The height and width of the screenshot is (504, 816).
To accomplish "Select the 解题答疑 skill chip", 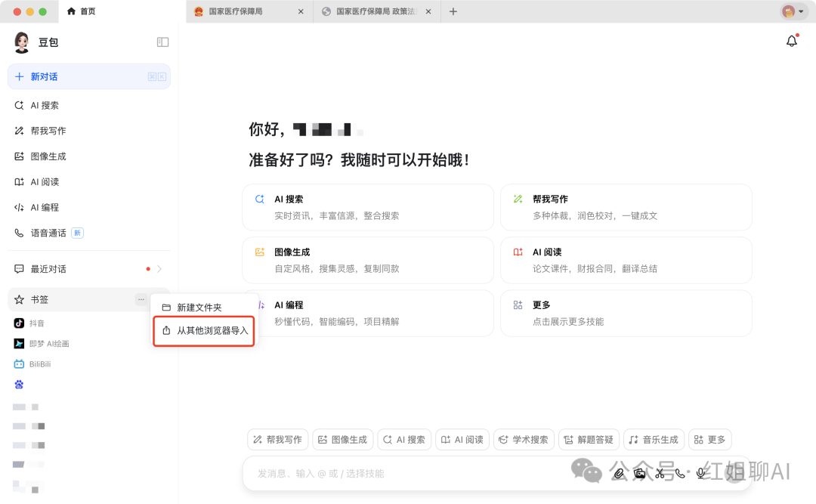I will (x=589, y=440).
